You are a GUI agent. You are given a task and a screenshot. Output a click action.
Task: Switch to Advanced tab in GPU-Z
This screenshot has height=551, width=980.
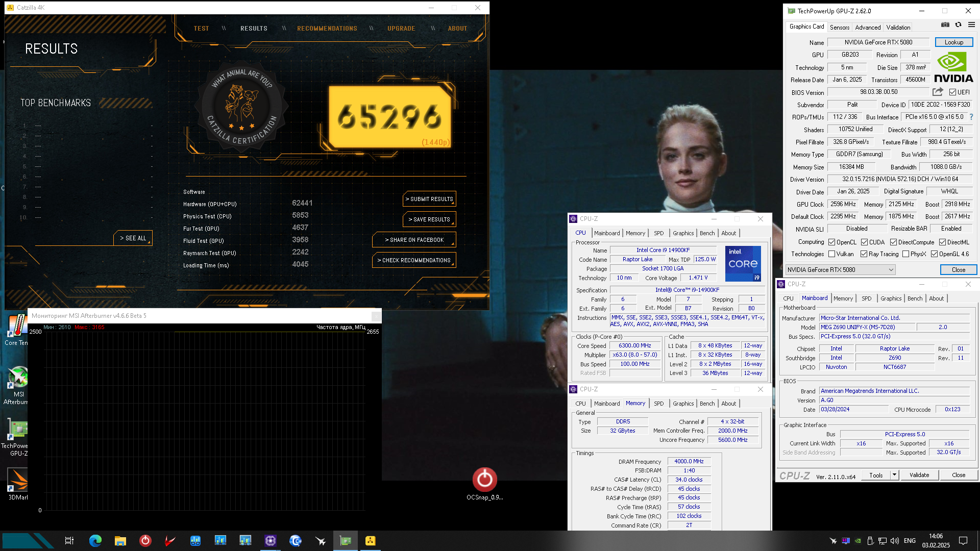(x=868, y=28)
